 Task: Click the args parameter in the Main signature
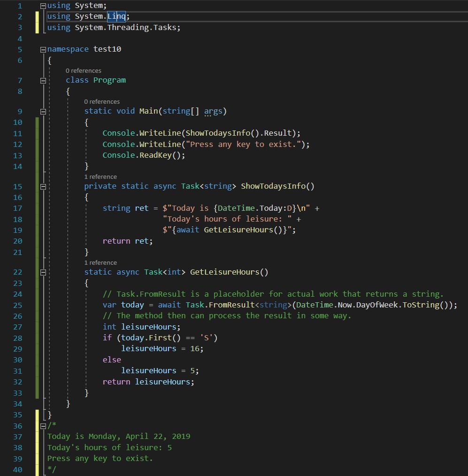pyautogui.click(x=214, y=111)
